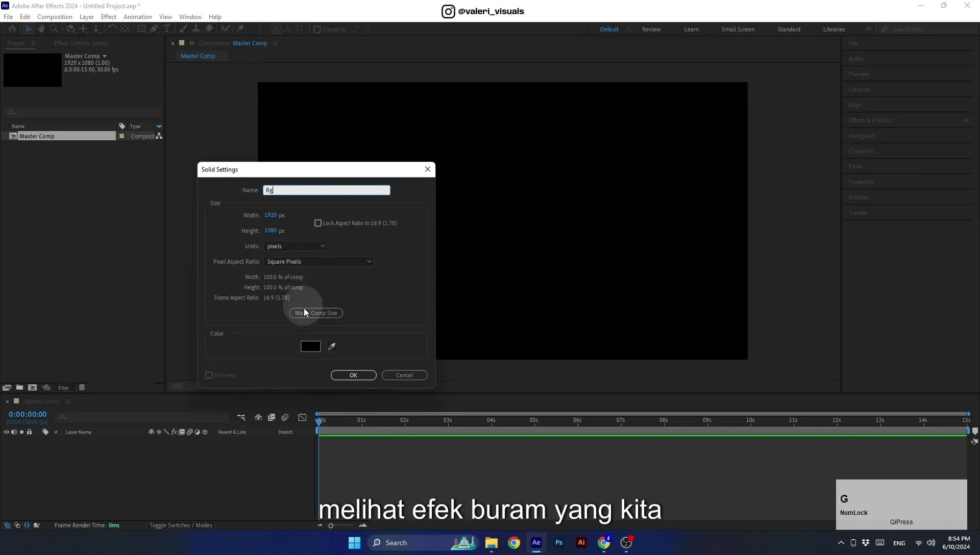Toggle the video eye column switch in timeline
This screenshot has height=555, width=980.
(7, 432)
